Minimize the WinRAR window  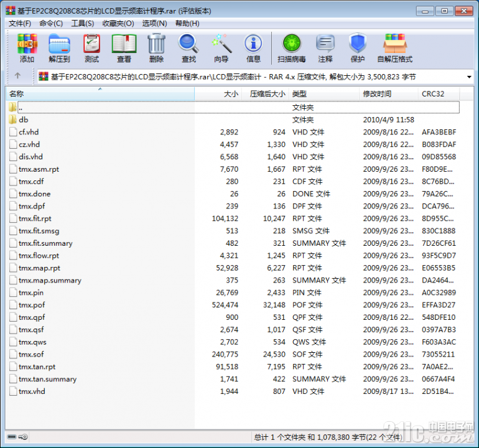425,11
